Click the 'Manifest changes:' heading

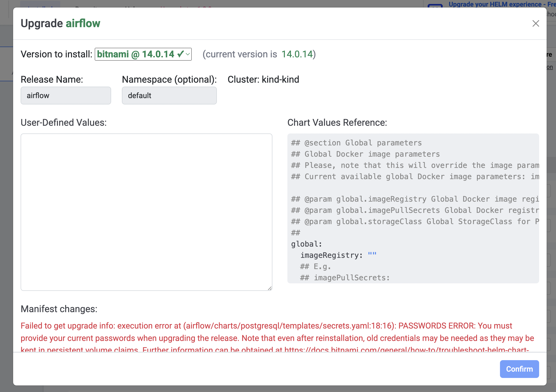pos(59,309)
